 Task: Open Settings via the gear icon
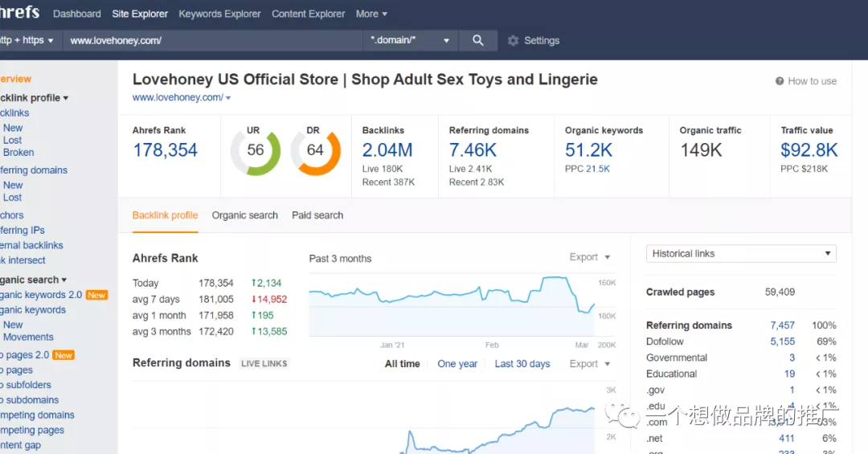(x=513, y=40)
